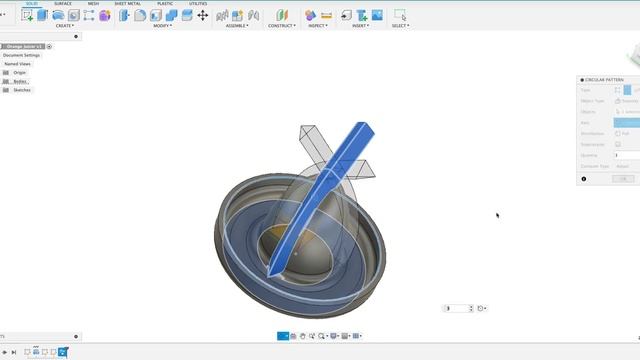Open the SELECT dropdown menu
This screenshot has width=640, height=360.
click(400, 26)
